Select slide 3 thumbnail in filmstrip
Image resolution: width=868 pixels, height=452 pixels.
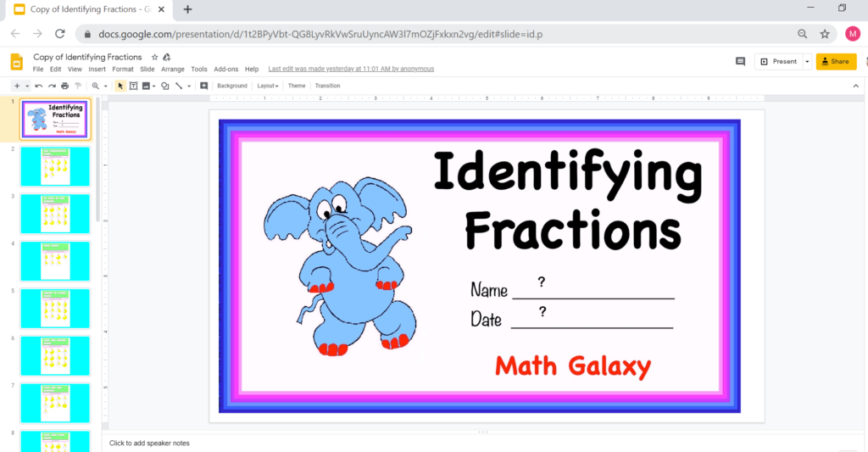point(55,214)
